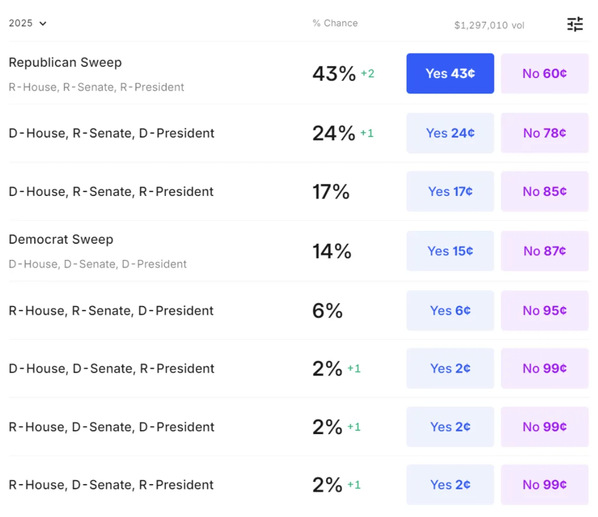Sort by % Chance column header
Screen dimensions: 598x517
[335, 23]
